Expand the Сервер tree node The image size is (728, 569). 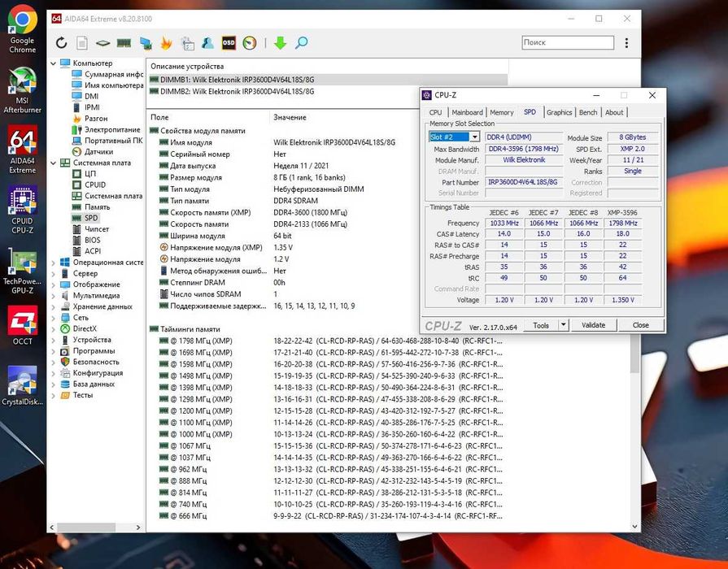pos(53,273)
